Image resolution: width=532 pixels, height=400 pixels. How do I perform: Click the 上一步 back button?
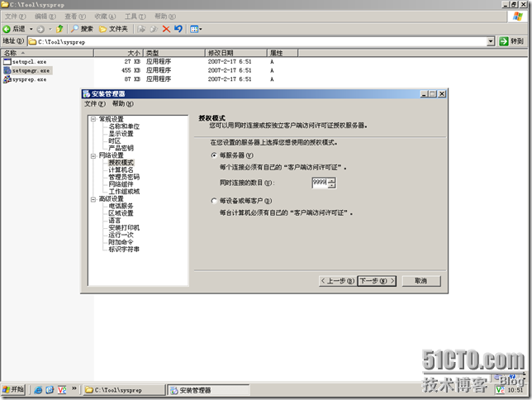pyautogui.click(x=338, y=281)
